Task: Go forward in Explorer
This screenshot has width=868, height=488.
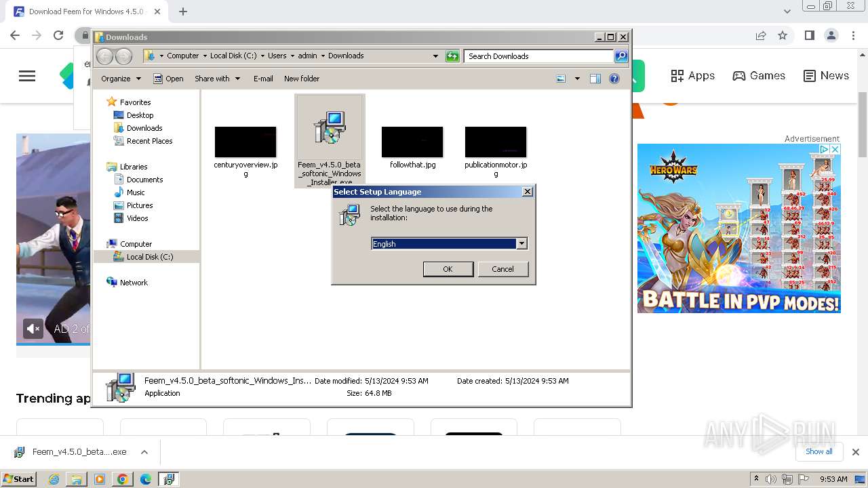Action: (x=123, y=56)
